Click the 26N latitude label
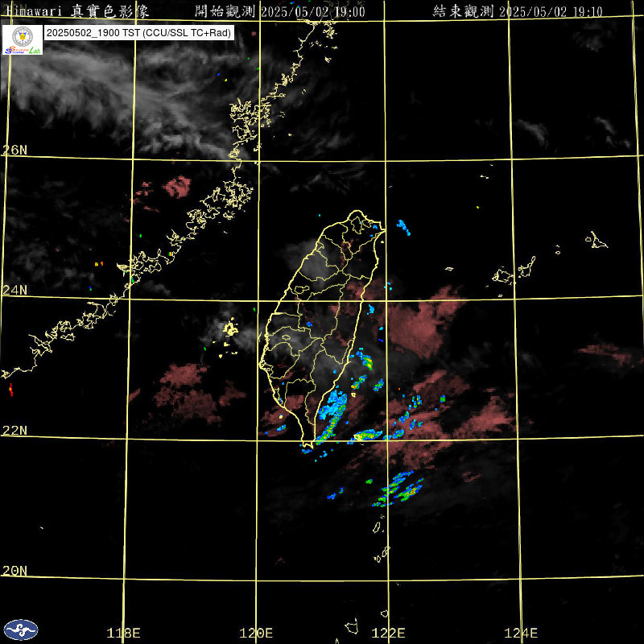The image size is (644, 644). pyautogui.click(x=14, y=150)
